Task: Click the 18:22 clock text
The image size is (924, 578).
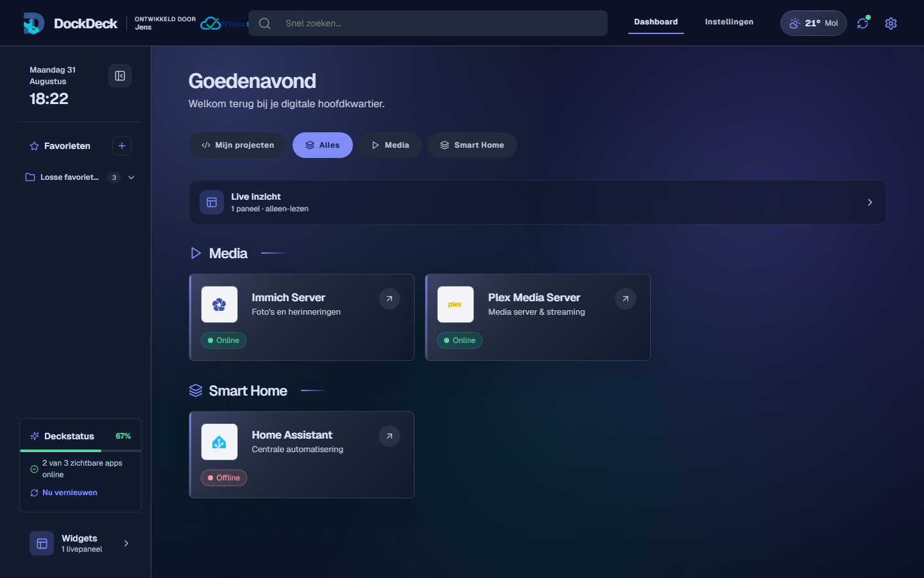Action: point(49,99)
